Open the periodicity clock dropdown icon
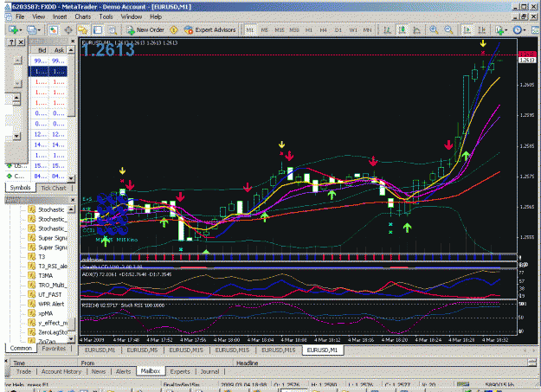The height and width of the screenshot is (392, 541). (519, 30)
